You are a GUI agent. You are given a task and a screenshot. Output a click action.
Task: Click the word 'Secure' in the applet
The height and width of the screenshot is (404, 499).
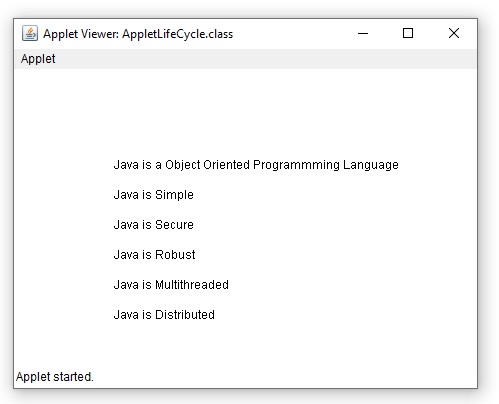click(174, 225)
